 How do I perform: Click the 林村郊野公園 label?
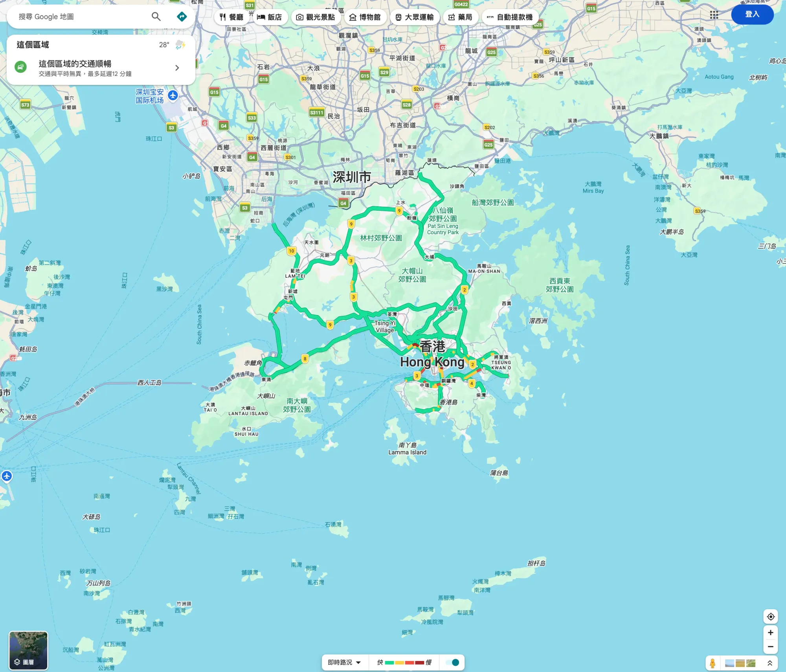pos(381,238)
